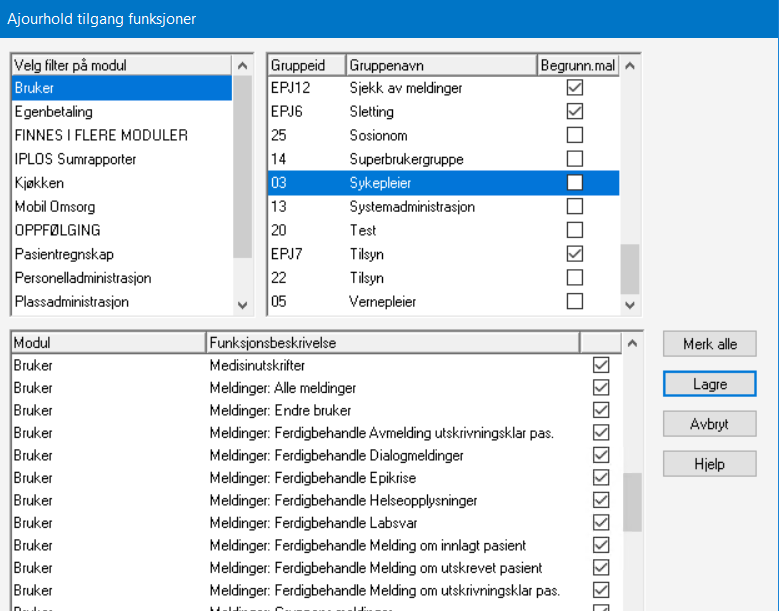
Task: Choose Pasientregnskap in module filter
Action: pos(63,254)
